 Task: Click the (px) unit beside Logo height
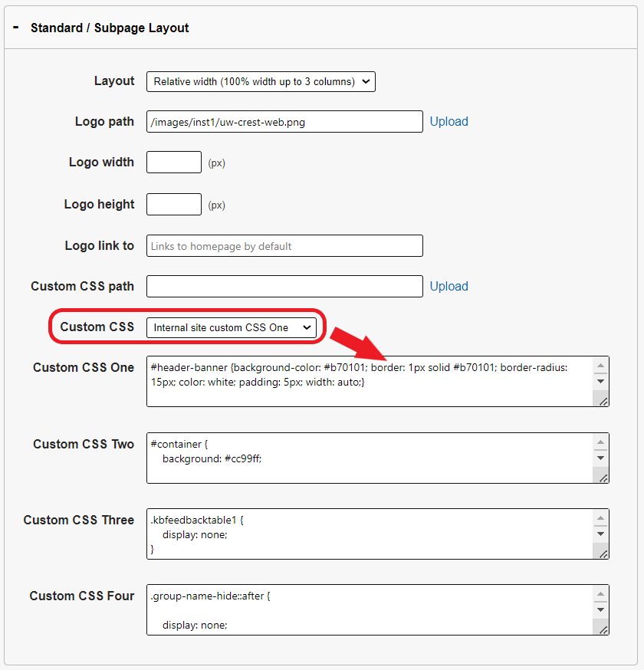[217, 205]
